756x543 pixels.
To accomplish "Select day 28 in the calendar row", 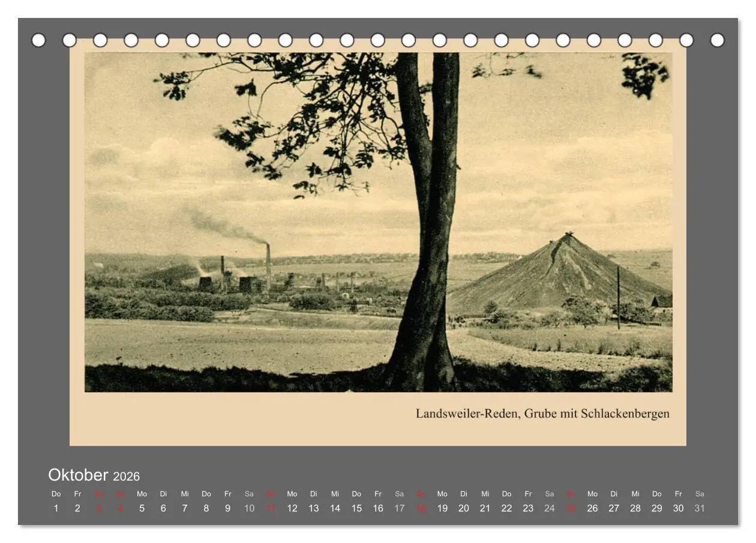I will (635, 508).
